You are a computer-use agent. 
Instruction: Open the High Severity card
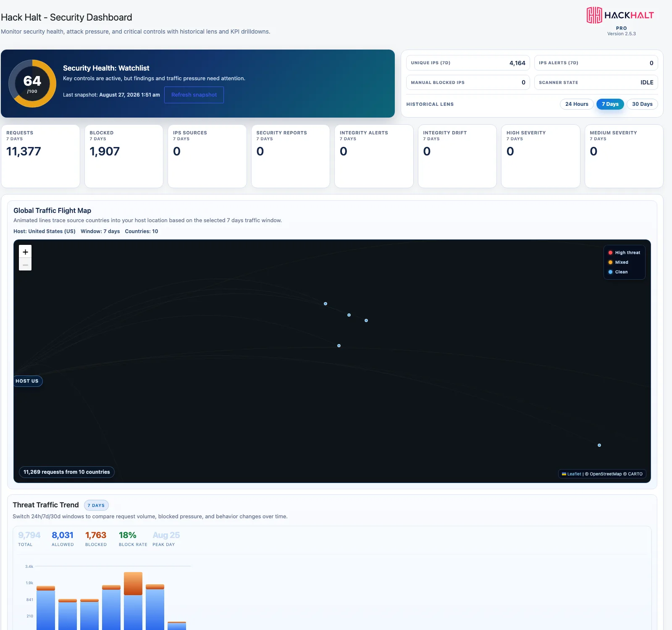pyautogui.click(x=541, y=156)
